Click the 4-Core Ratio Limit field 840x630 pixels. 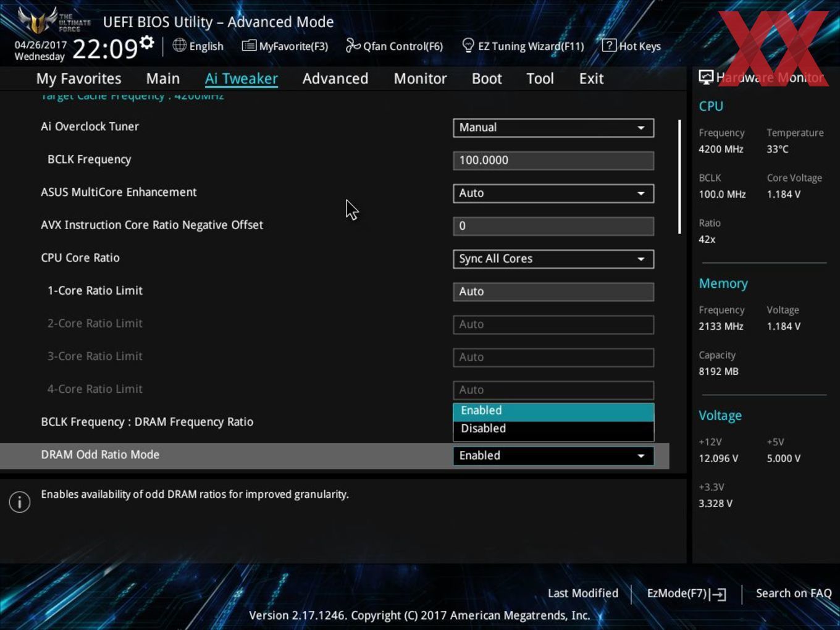553,390
